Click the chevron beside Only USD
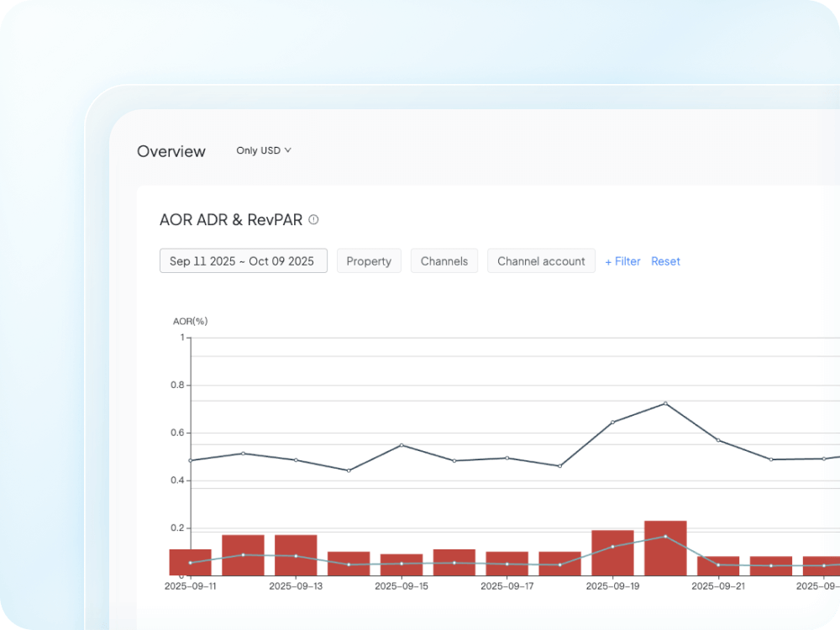 [x=289, y=150]
